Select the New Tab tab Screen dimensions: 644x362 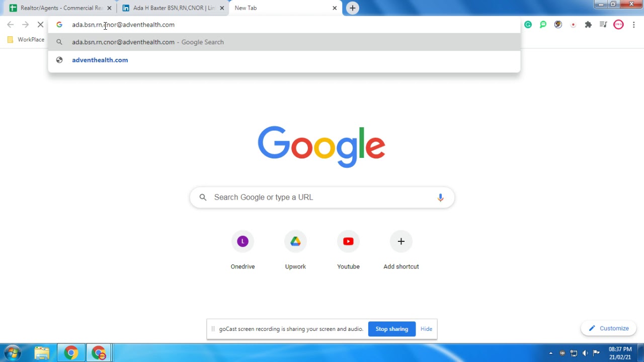(285, 8)
